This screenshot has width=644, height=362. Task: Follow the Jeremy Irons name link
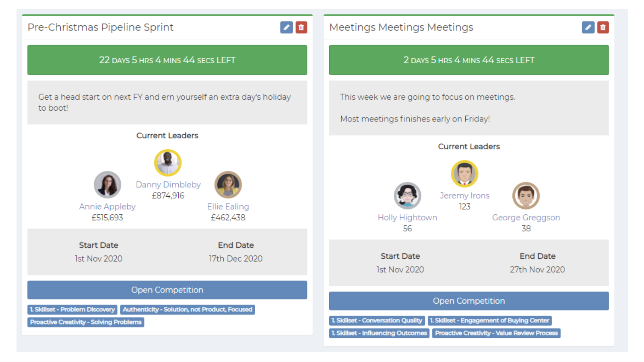click(464, 195)
